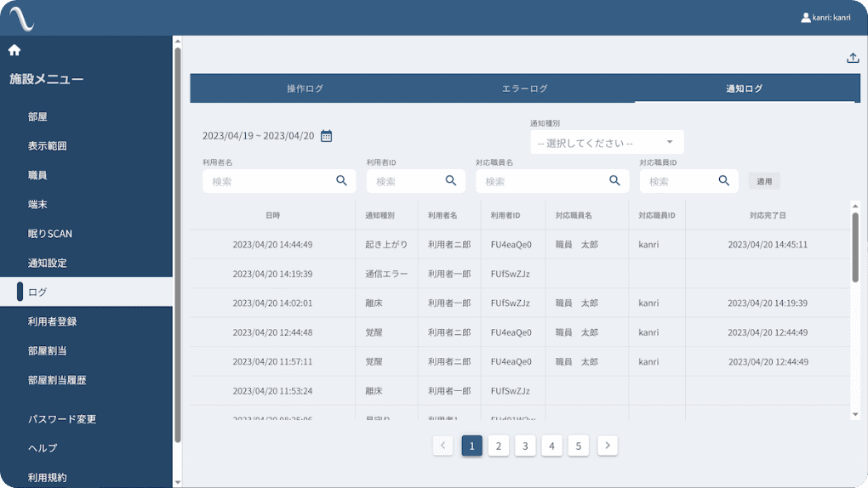
Task: Click the log table vertical scrollbar
Action: (x=855, y=247)
